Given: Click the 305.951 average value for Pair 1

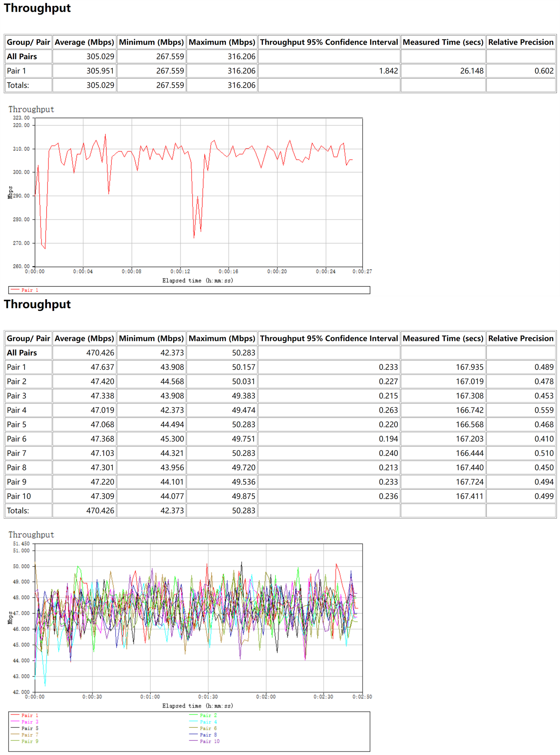Looking at the screenshot, I should pyautogui.click(x=100, y=71).
